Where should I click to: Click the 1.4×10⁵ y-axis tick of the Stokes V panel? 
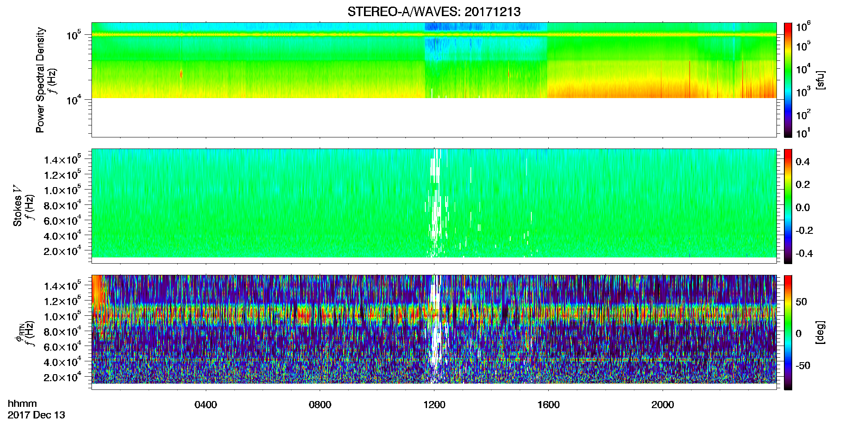pyautogui.click(x=63, y=160)
